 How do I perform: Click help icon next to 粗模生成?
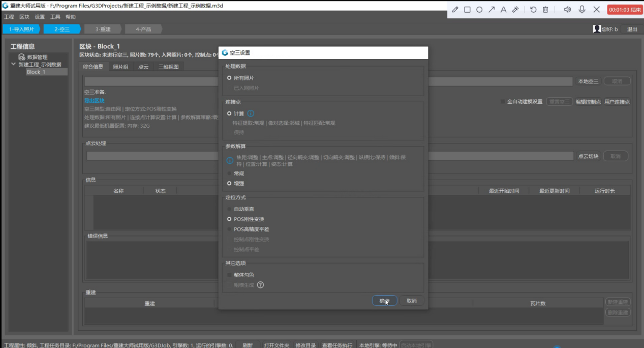point(260,285)
